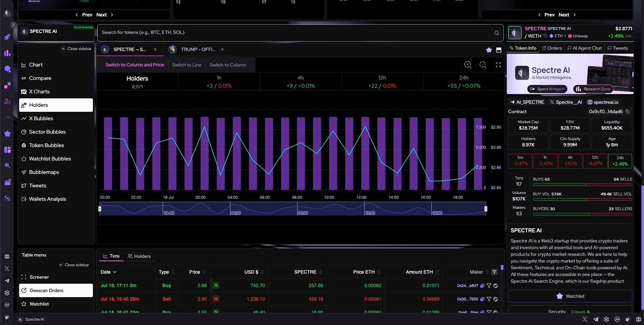Click the X icon in the bottom status bar
644x325 pixels.
(585, 319)
